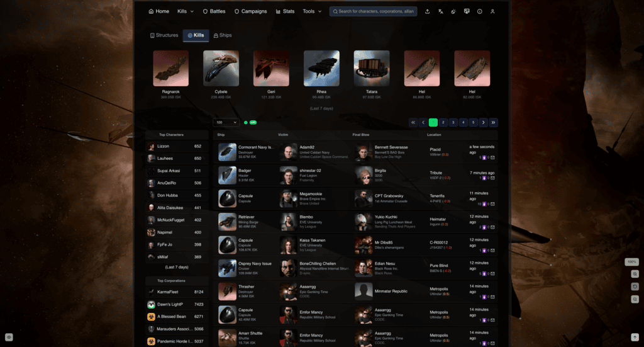The width and height of the screenshot is (644, 347).
Task: Open Supai Arkasi in Top Characters
Action: pyautogui.click(x=177, y=171)
